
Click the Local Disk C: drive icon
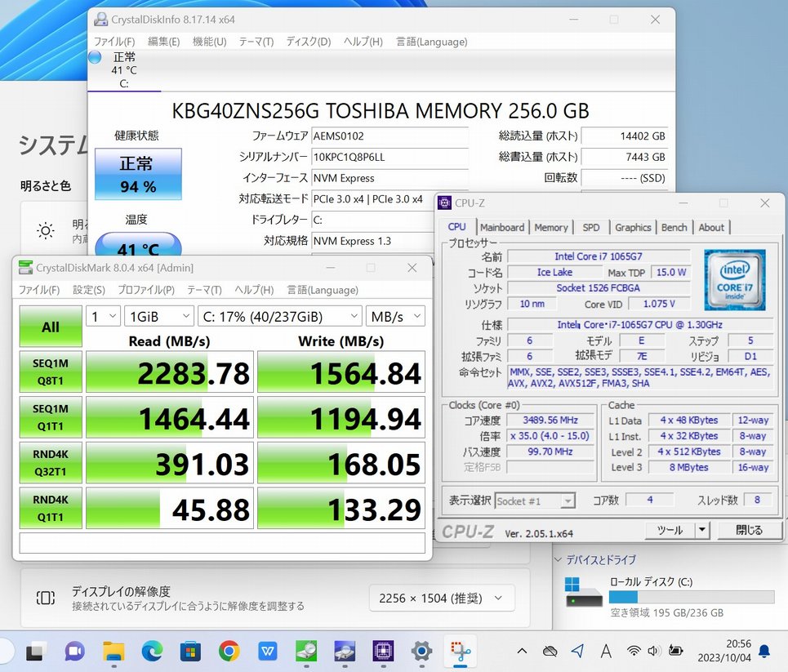point(583,593)
